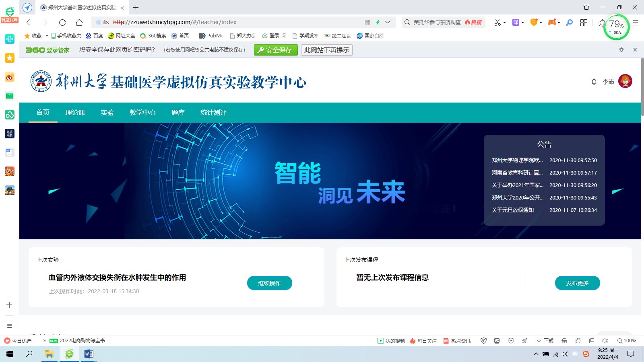Image resolution: width=644 pixels, height=362 pixels.
Task: Select the 实验 navigation tab
Action: (x=107, y=112)
